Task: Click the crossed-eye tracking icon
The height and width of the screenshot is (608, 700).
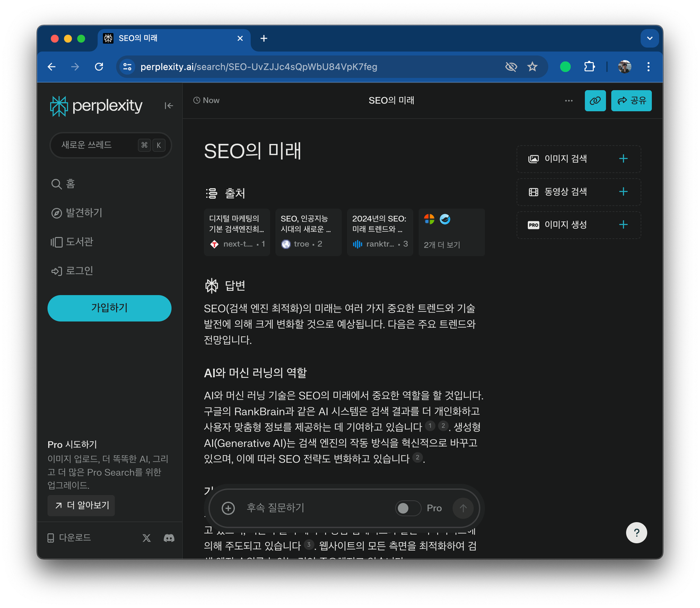Action: pos(511,67)
